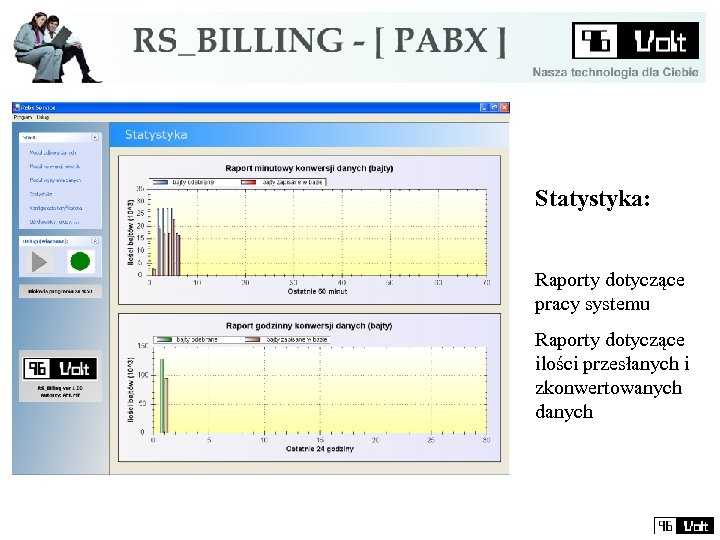Viewport: 720px width, 540px height.
Task: Collapse the services panel with chevron
Action: pyautogui.click(x=95, y=241)
